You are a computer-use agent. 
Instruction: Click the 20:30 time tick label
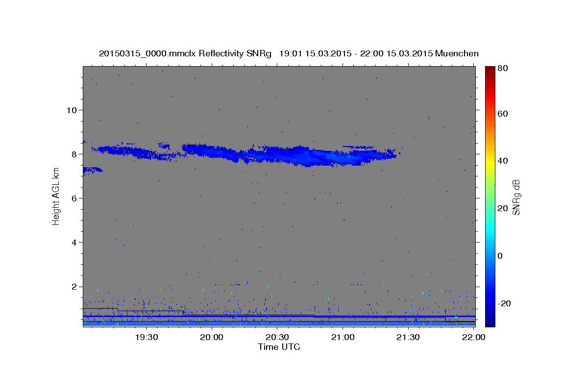click(277, 337)
